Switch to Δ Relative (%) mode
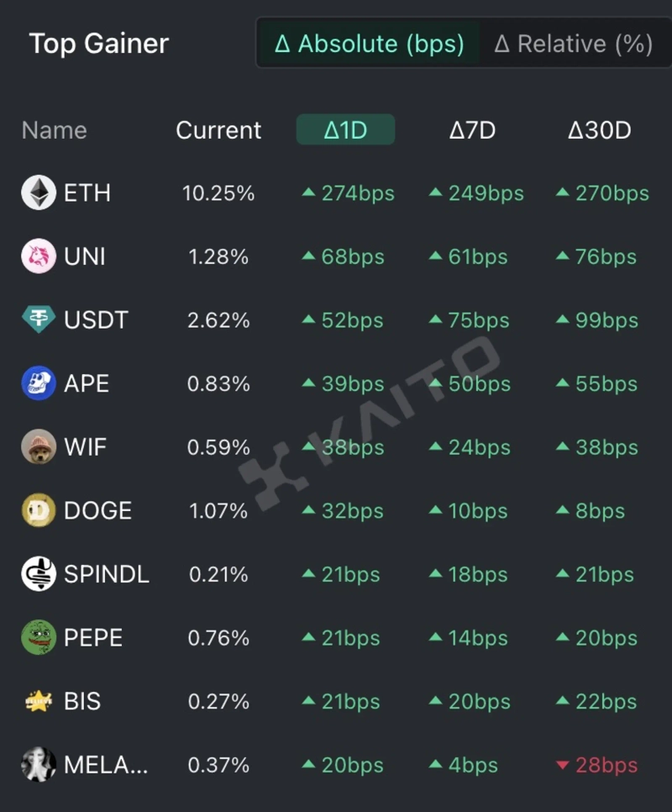 573,44
